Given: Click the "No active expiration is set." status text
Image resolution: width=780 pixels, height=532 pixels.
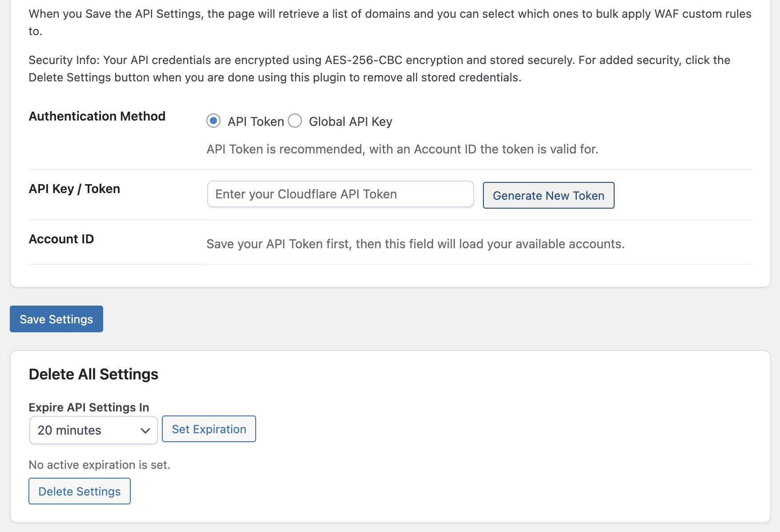Looking at the screenshot, I should 100,465.
